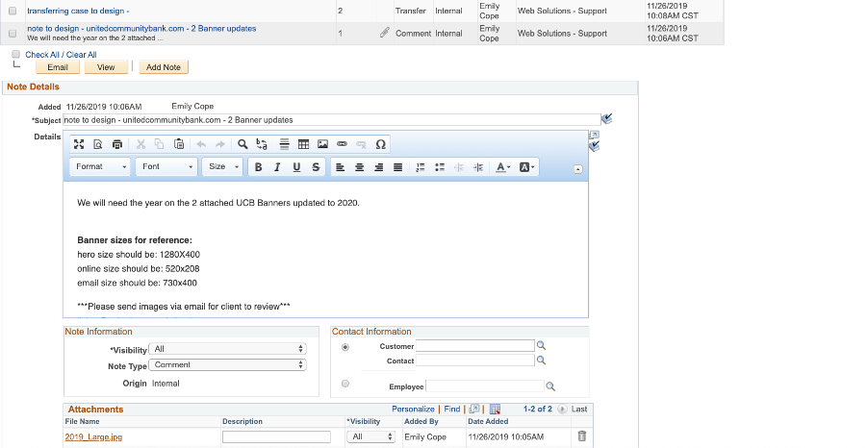Click the Personalize link in Attachments
The width and height of the screenshot is (868, 448).
coord(413,410)
